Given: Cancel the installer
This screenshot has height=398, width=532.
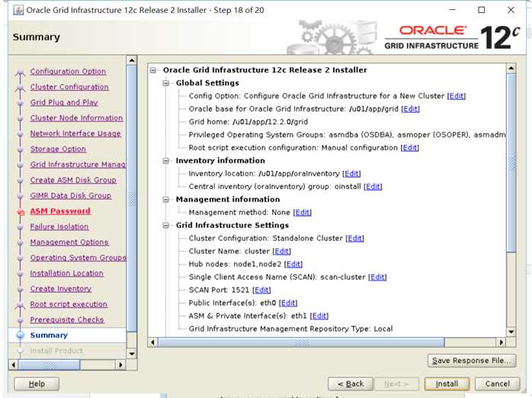Looking at the screenshot, I should (x=497, y=384).
